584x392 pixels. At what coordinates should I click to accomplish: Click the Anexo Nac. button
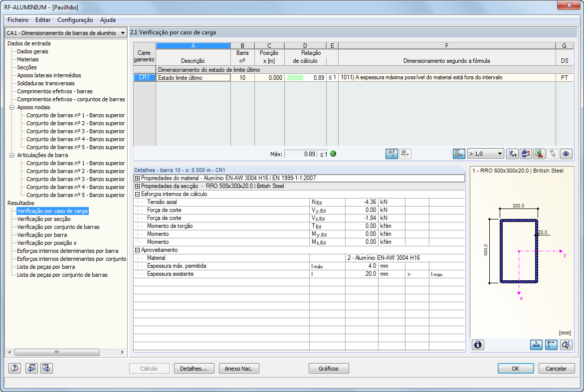[239, 369]
